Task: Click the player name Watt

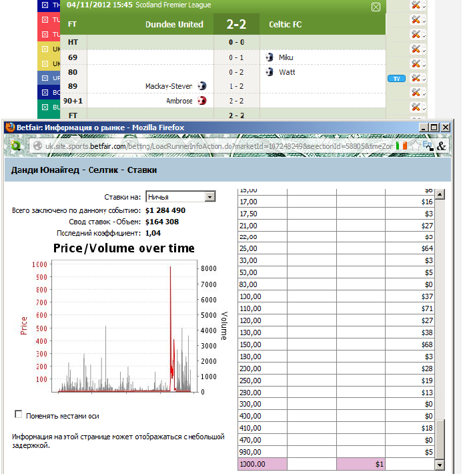Action: [287, 72]
